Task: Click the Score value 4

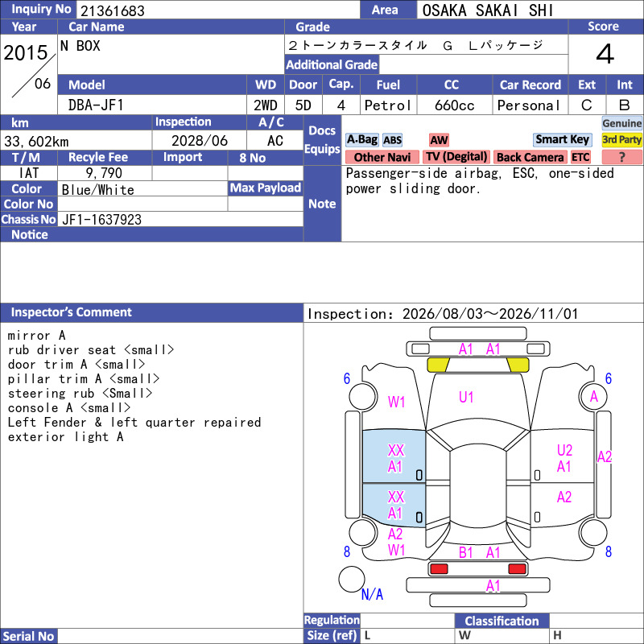Action: (x=605, y=54)
